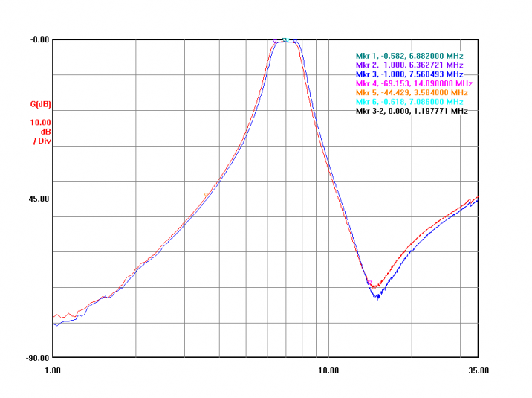Click the 1.00 start frequency label
This screenshot has width=532, height=398.
coord(53,370)
